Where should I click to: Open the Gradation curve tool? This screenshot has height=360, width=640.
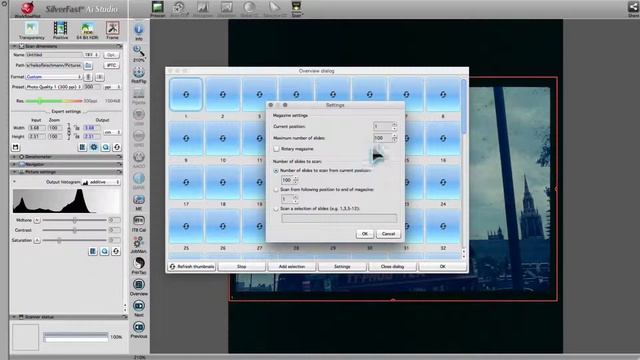click(227, 8)
